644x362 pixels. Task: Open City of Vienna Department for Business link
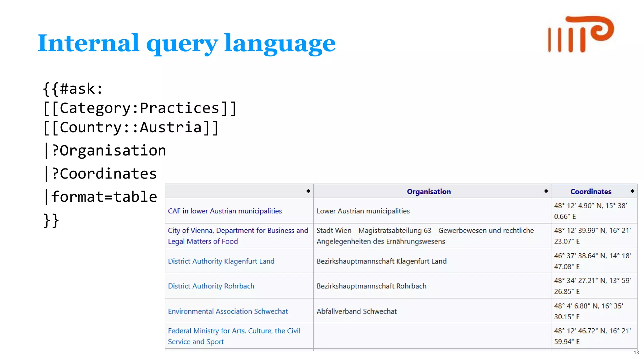[x=238, y=236]
